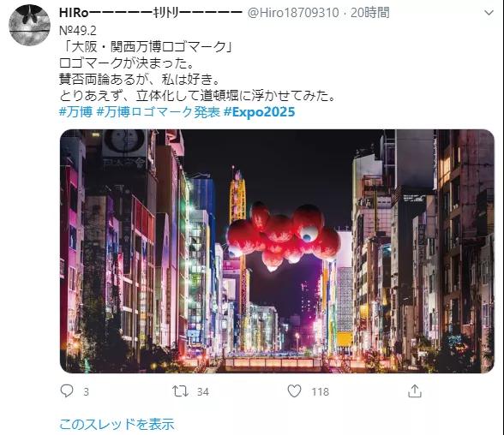Screen dimensions: 504x435
Task: Click the tweet text line ロゴマークが決まった。
Action: coord(127,63)
